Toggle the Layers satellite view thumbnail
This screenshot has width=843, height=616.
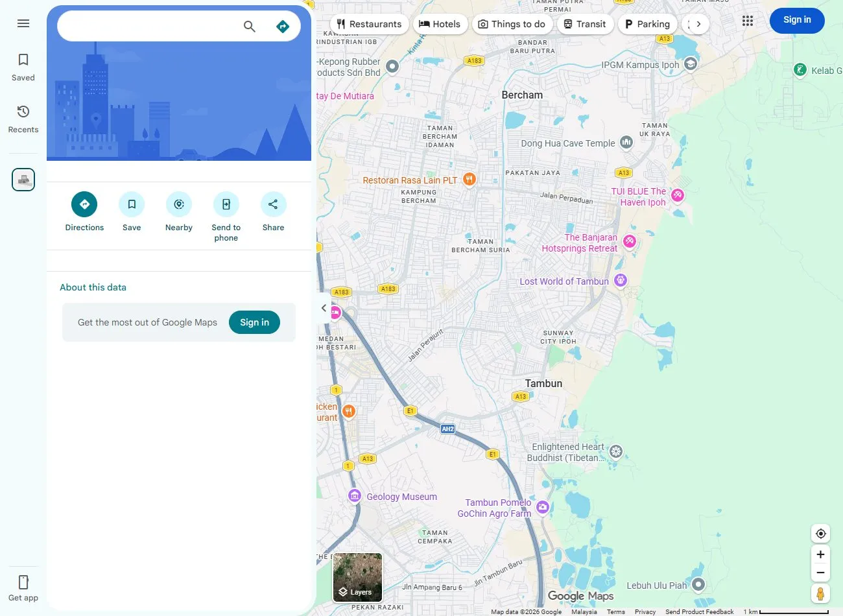(357, 577)
